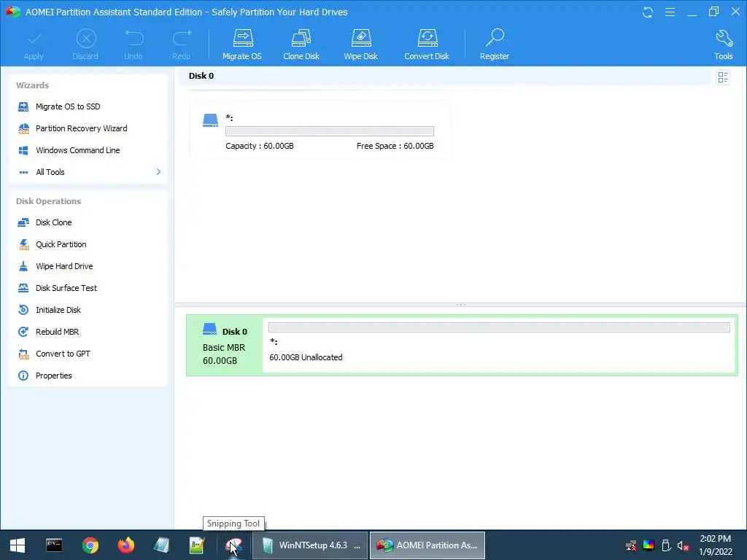
Task: Click the pane splitter handle dots
Action: click(461, 305)
